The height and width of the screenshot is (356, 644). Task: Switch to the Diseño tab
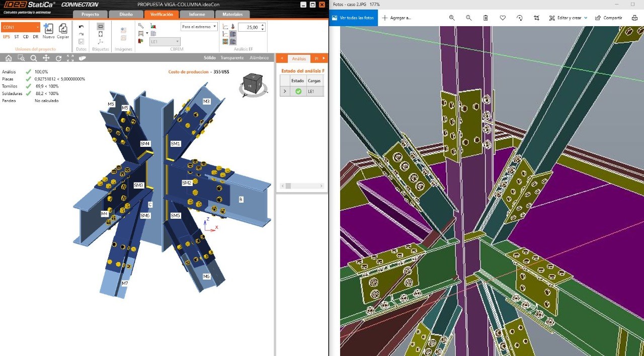[x=126, y=15]
